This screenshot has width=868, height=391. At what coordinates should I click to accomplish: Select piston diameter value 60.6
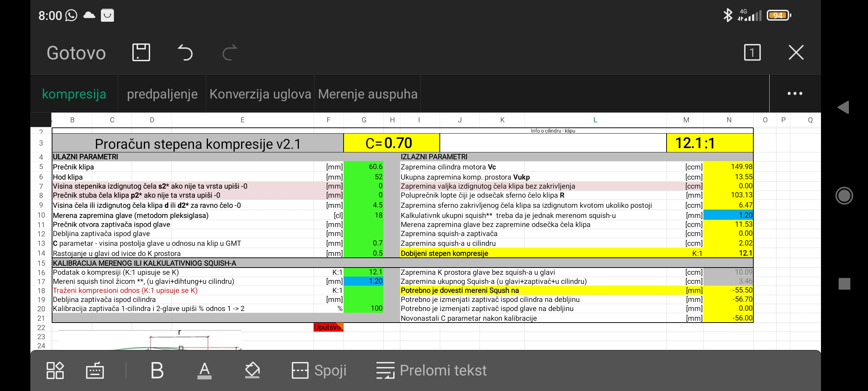(x=363, y=167)
